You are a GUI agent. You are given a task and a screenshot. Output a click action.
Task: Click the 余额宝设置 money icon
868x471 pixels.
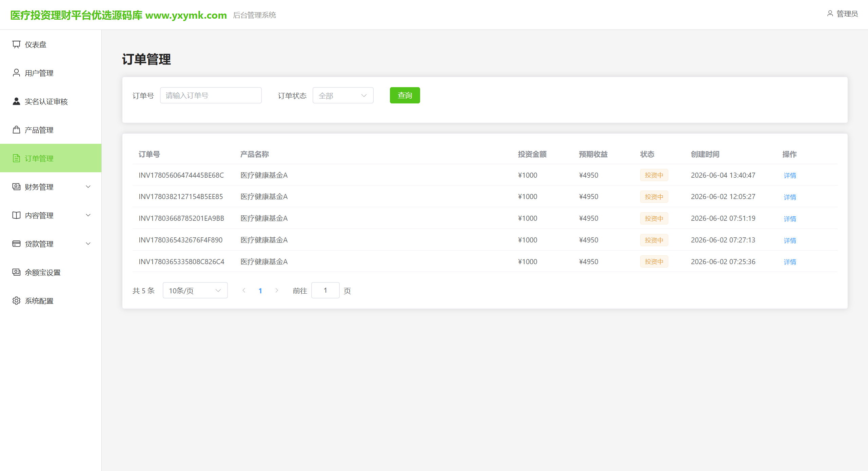(x=16, y=272)
